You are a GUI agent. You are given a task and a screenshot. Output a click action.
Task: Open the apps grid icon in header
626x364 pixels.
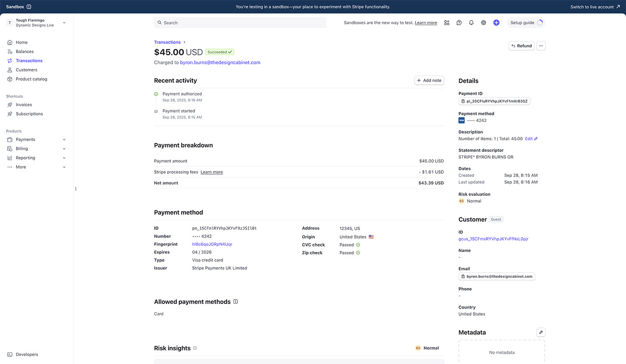[x=447, y=23]
